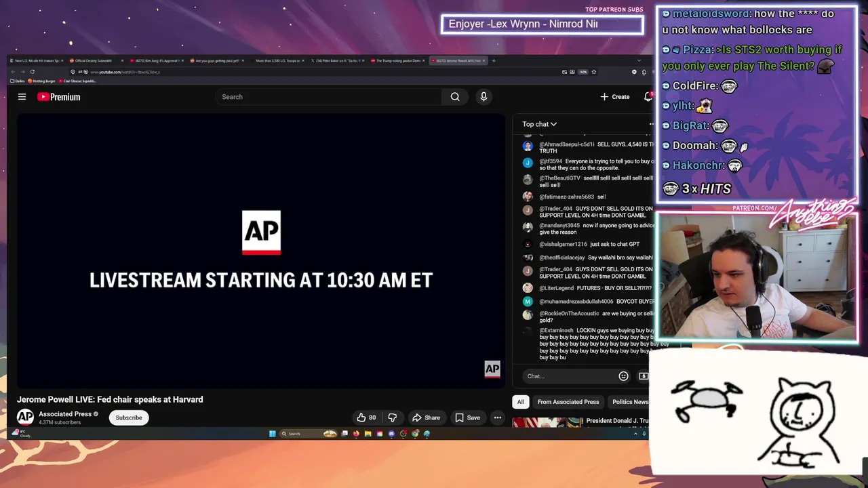
Task: Open the live chat options menu
Action: pos(652,124)
